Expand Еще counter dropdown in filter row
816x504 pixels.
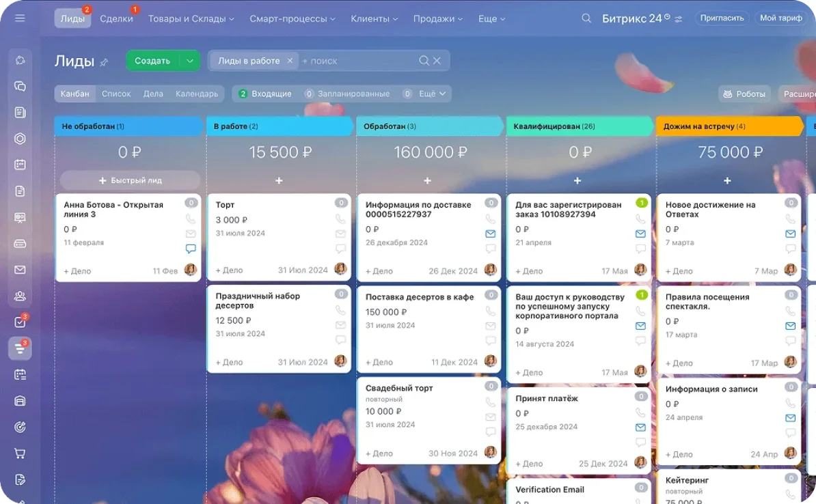coord(433,94)
